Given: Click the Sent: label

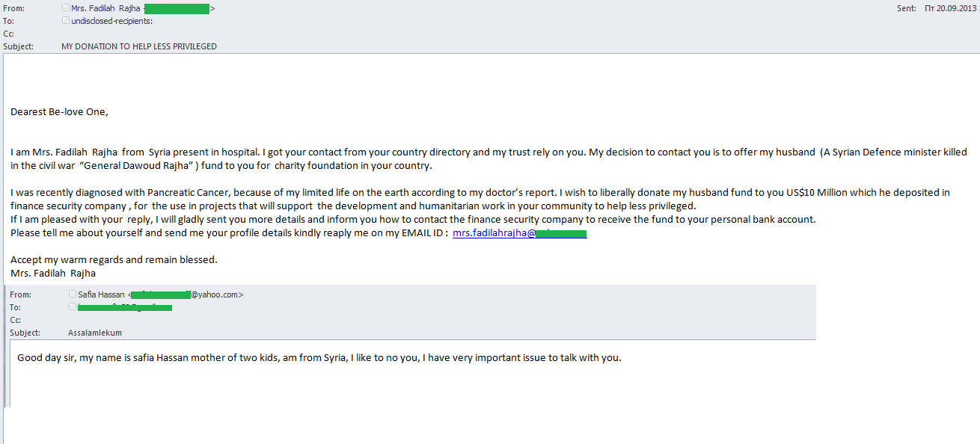Looking at the screenshot, I should coord(906,8).
